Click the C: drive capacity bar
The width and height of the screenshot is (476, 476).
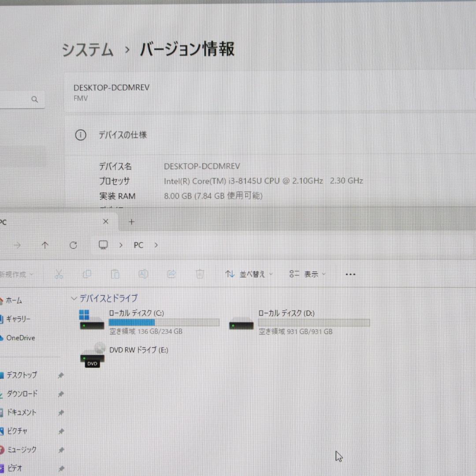pos(164,323)
